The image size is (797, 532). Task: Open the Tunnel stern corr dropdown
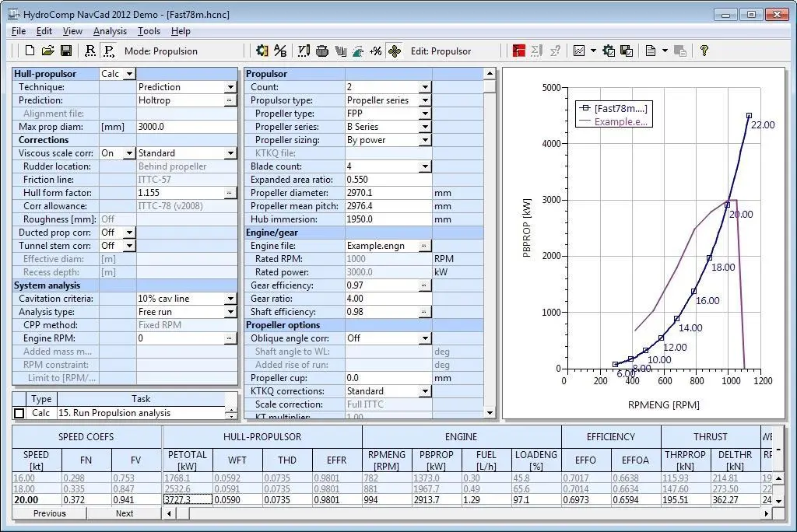pos(130,246)
